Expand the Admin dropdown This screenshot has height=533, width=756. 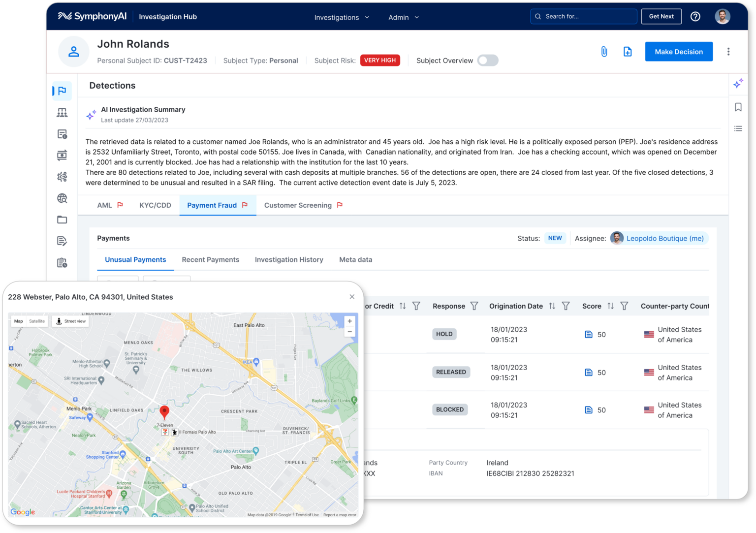[403, 17]
